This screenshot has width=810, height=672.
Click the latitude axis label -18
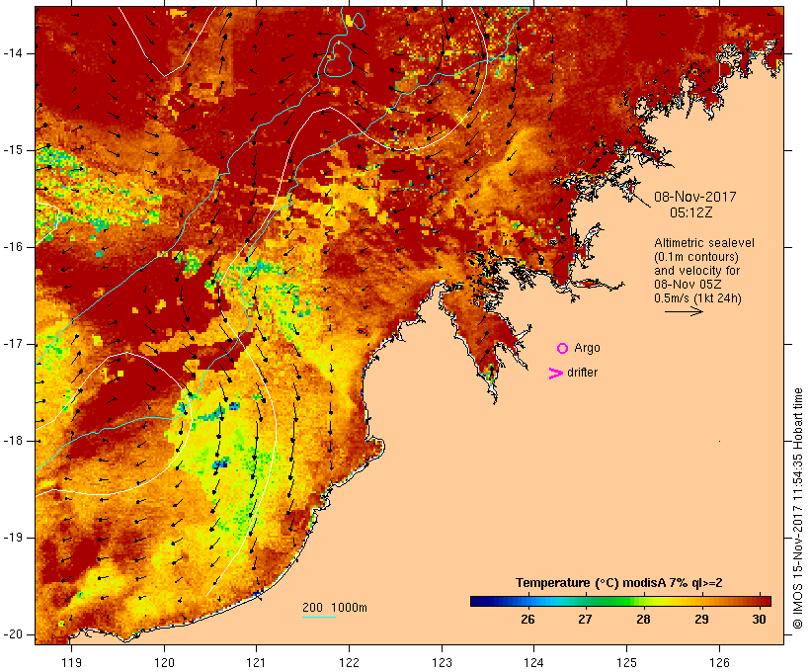[13, 441]
